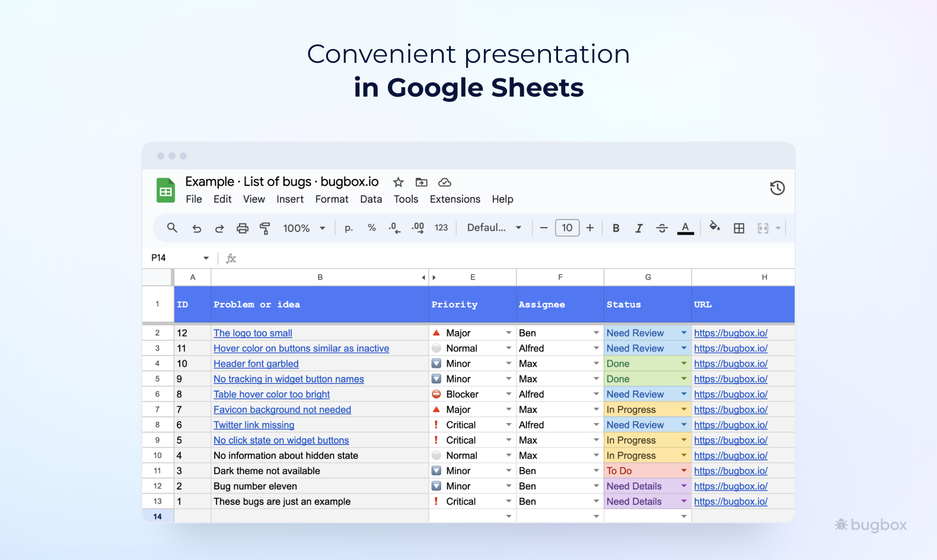Open the Help menu
937x560 pixels.
pos(502,199)
